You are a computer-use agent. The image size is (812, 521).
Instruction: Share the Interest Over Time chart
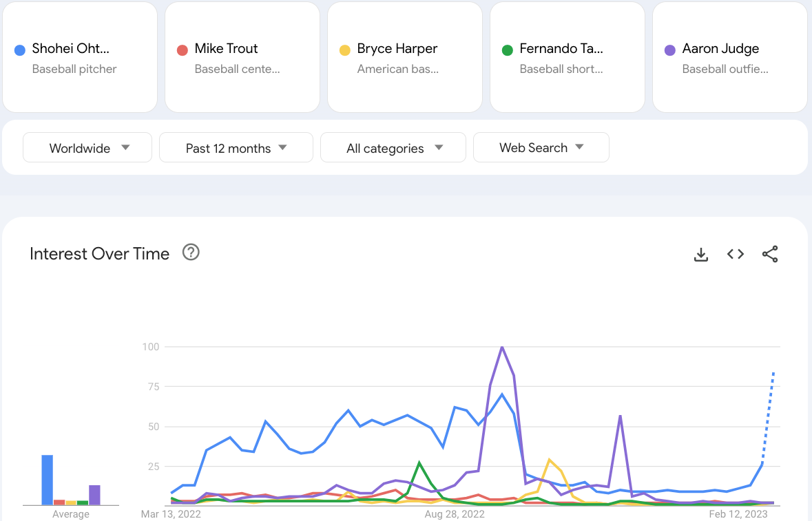point(770,254)
